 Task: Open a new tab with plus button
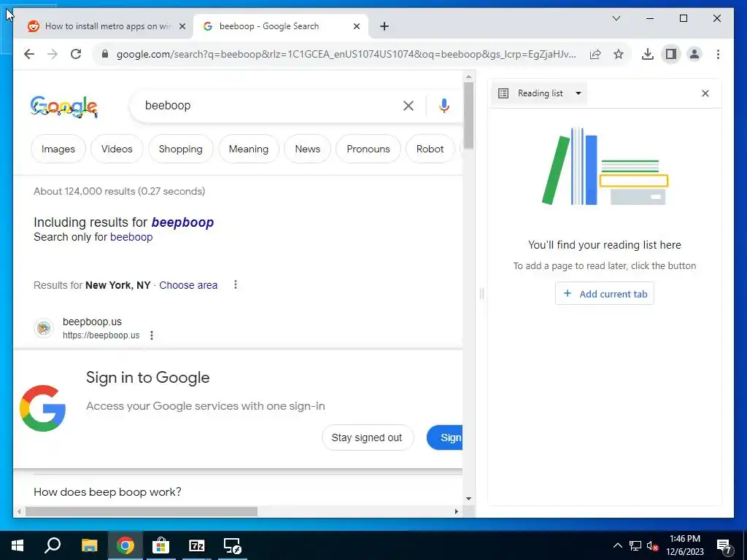point(384,26)
